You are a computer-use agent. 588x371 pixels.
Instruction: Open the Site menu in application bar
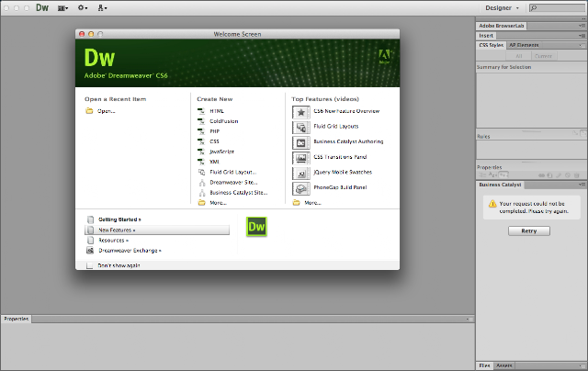pyautogui.click(x=102, y=7)
